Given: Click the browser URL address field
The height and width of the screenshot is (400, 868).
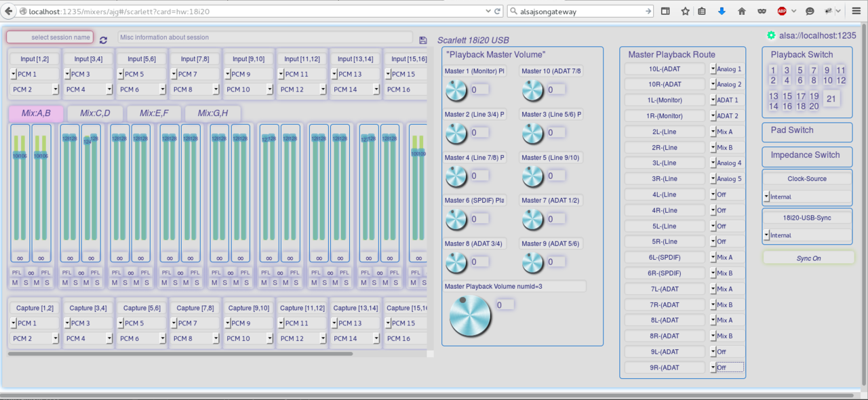Looking at the screenshot, I should click(251, 12).
